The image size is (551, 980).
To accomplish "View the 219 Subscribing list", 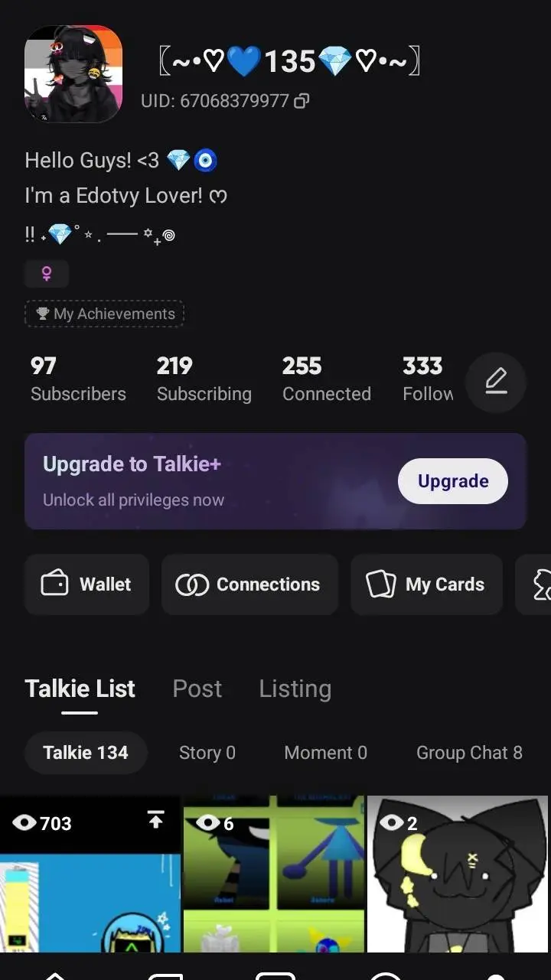I will [x=204, y=379].
